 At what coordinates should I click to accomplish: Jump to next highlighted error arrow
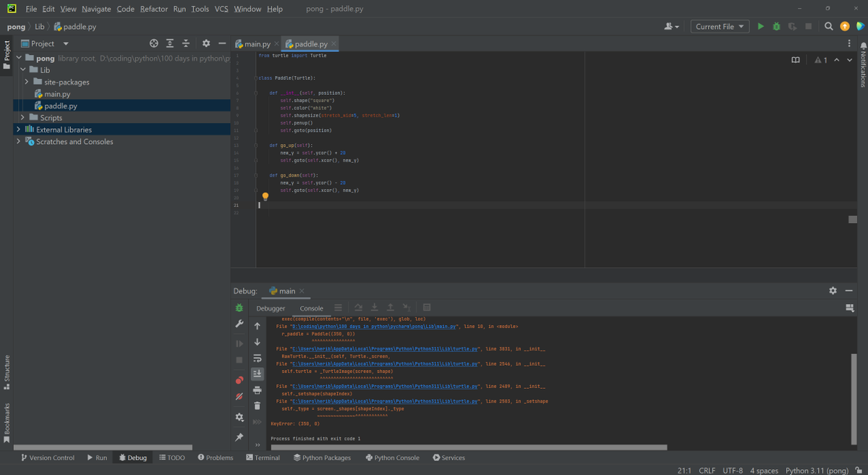pos(849,60)
